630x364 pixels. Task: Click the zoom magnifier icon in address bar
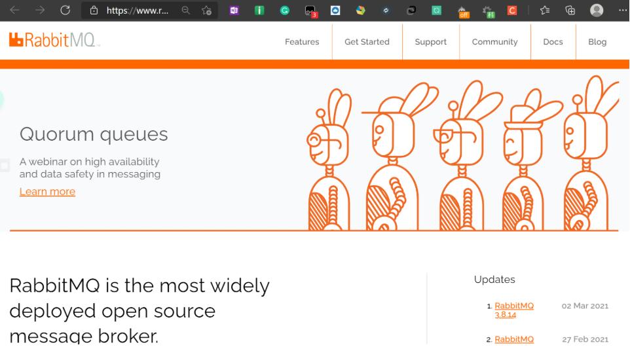[185, 10]
